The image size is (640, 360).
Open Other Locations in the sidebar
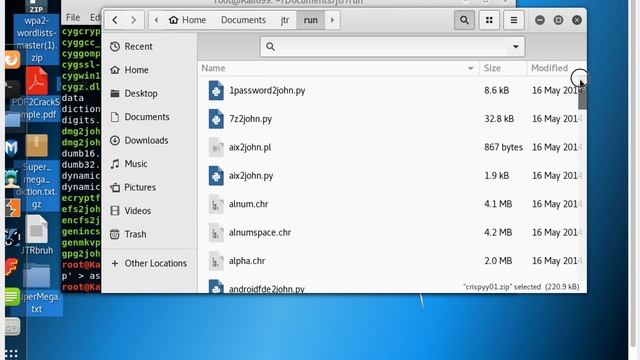coord(149,263)
